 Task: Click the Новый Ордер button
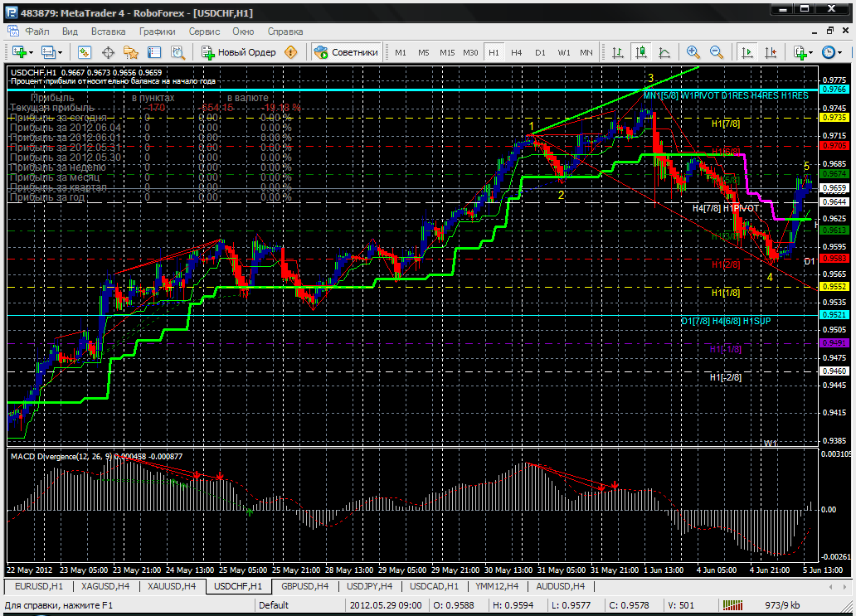pos(240,52)
